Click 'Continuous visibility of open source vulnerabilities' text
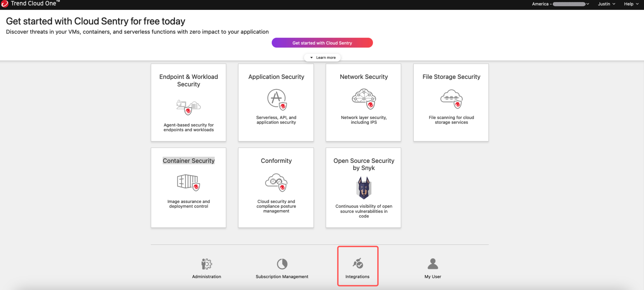This screenshot has height=290, width=644. (364, 211)
